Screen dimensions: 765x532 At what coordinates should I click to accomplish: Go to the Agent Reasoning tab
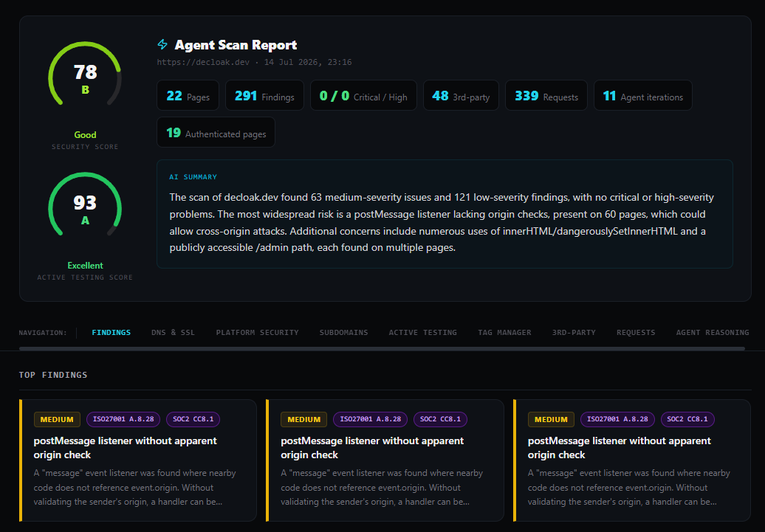point(713,333)
